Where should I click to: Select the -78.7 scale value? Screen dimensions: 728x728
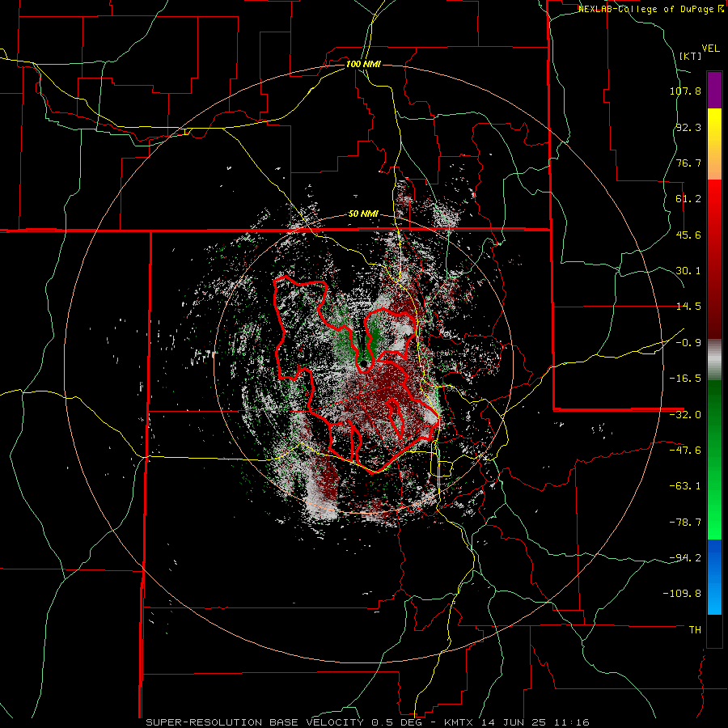[x=685, y=523]
